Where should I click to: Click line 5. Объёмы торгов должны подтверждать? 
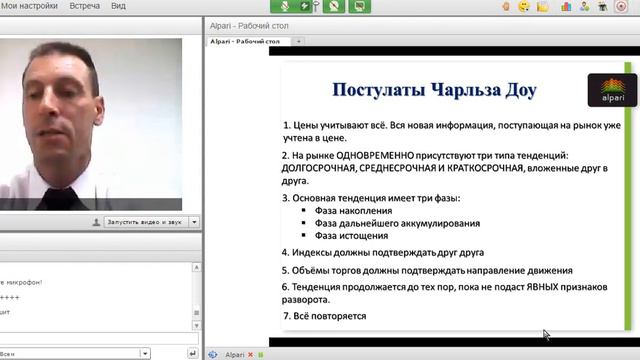(427, 271)
